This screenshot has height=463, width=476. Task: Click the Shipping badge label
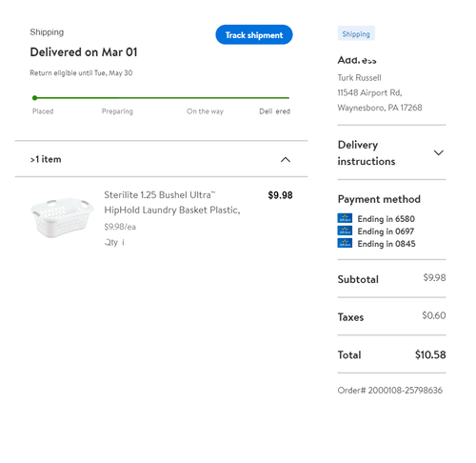[356, 33]
